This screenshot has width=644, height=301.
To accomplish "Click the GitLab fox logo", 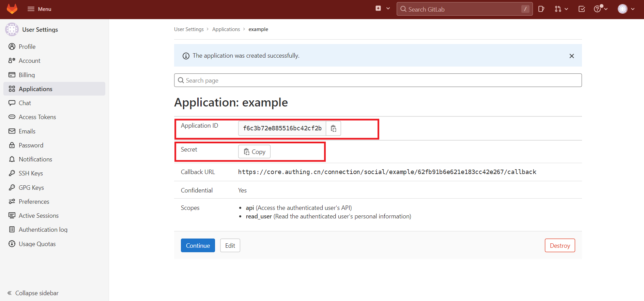I will pyautogui.click(x=12, y=9).
